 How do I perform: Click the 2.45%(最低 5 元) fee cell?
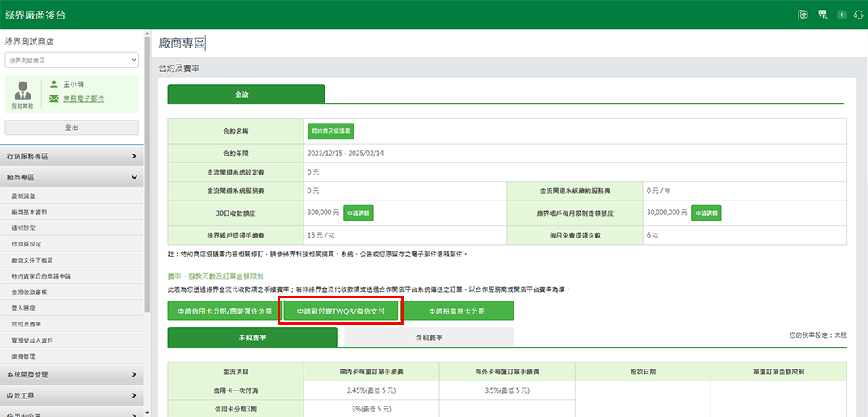coord(371,390)
